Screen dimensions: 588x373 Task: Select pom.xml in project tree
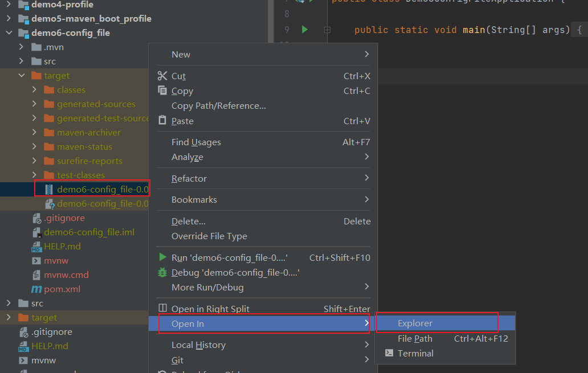tap(74, 289)
